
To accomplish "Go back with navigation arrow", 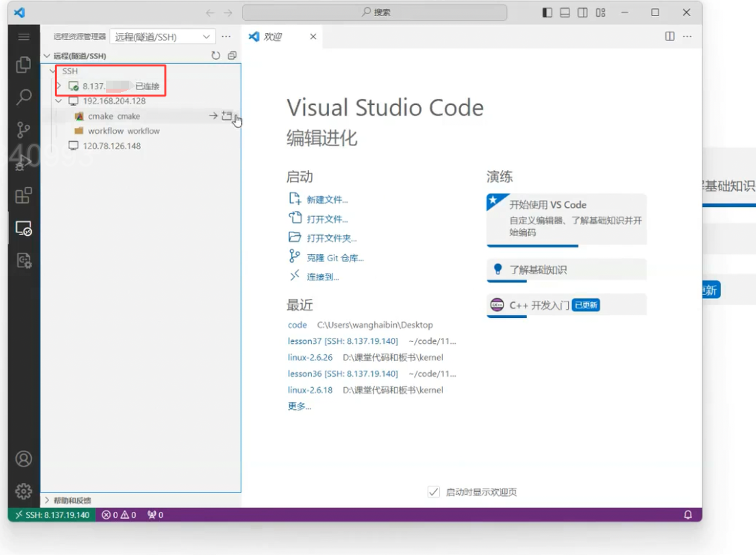I will click(x=209, y=13).
